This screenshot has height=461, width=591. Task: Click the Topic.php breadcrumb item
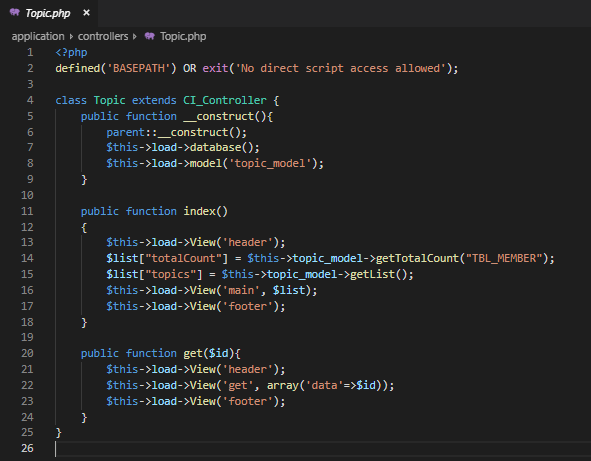pyautogui.click(x=183, y=36)
